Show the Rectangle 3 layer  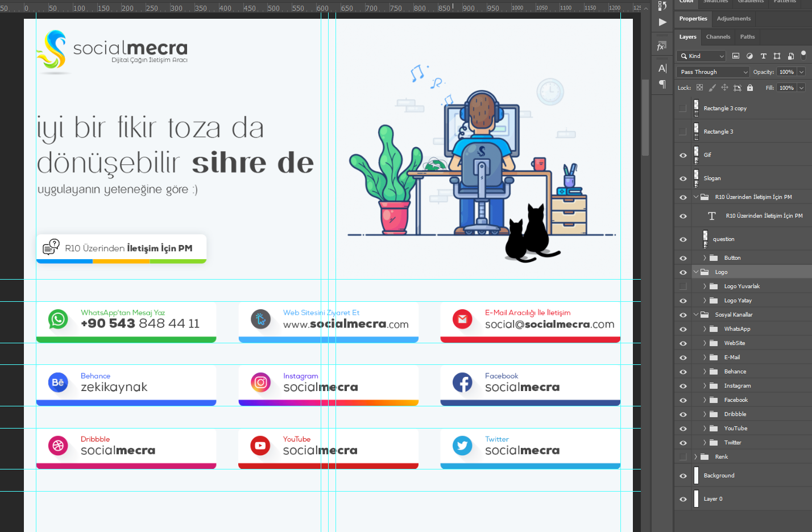683,132
